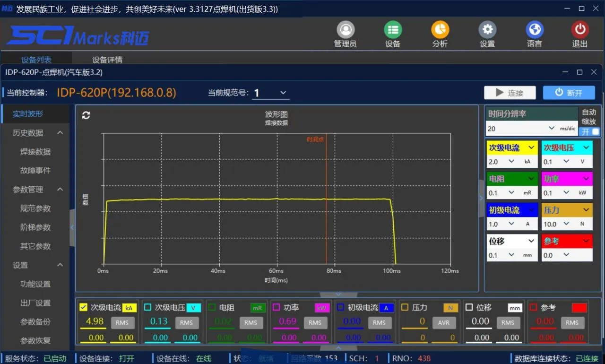Click the waveform refresh icon
605x364 pixels.
coord(86,115)
